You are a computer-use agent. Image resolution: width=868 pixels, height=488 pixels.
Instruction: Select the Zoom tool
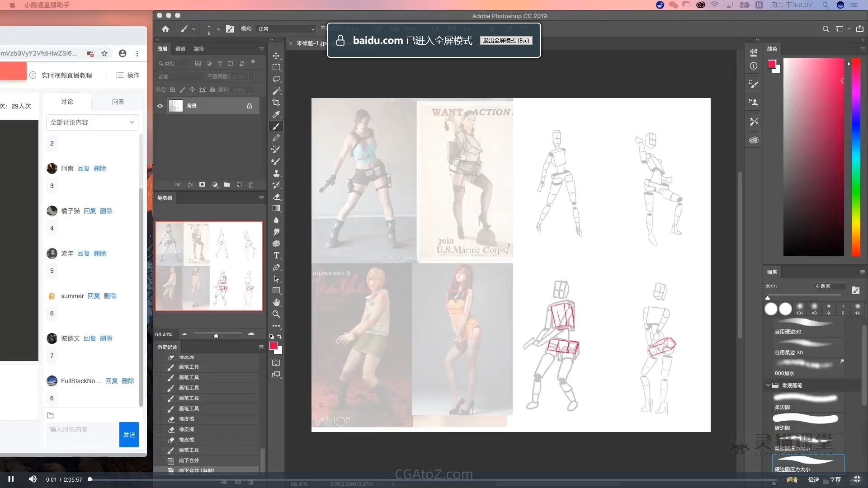[x=276, y=314]
